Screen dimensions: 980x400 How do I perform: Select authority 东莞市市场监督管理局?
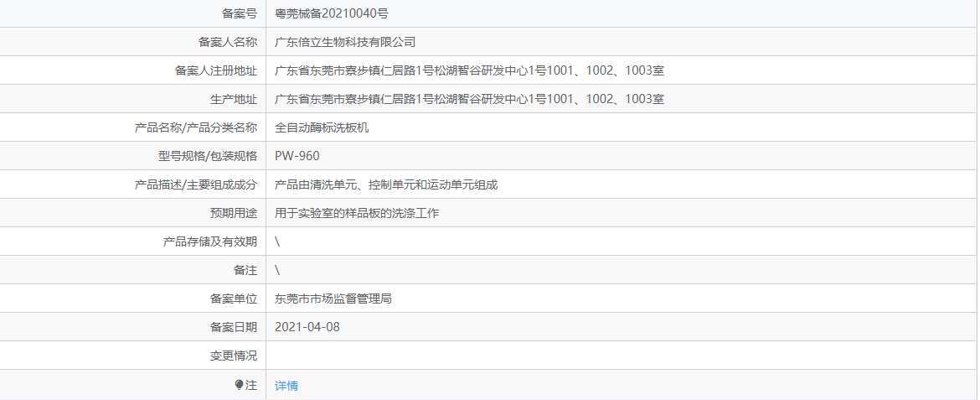point(333,299)
